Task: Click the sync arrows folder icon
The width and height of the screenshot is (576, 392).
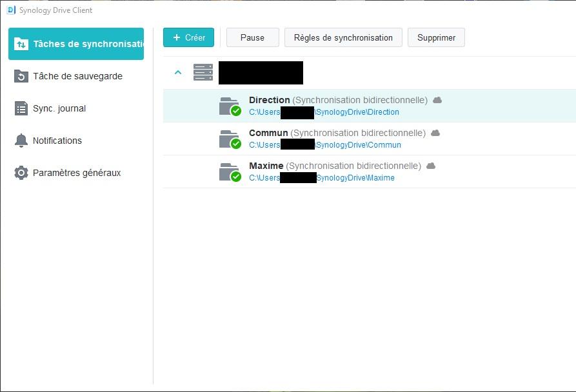Action: tap(21, 44)
